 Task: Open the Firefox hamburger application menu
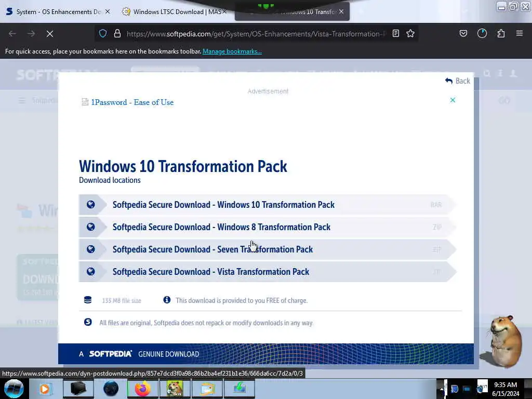pyautogui.click(x=520, y=33)
